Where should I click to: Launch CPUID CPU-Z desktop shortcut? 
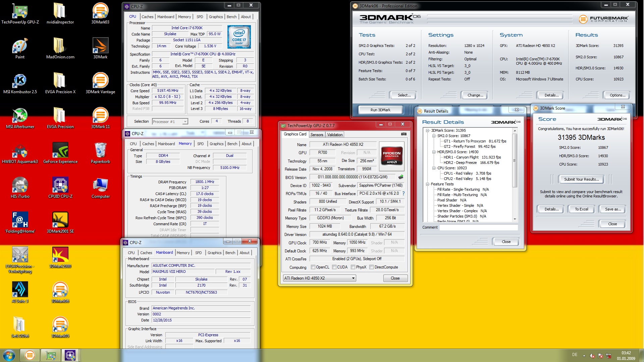[x=60, y=188]
